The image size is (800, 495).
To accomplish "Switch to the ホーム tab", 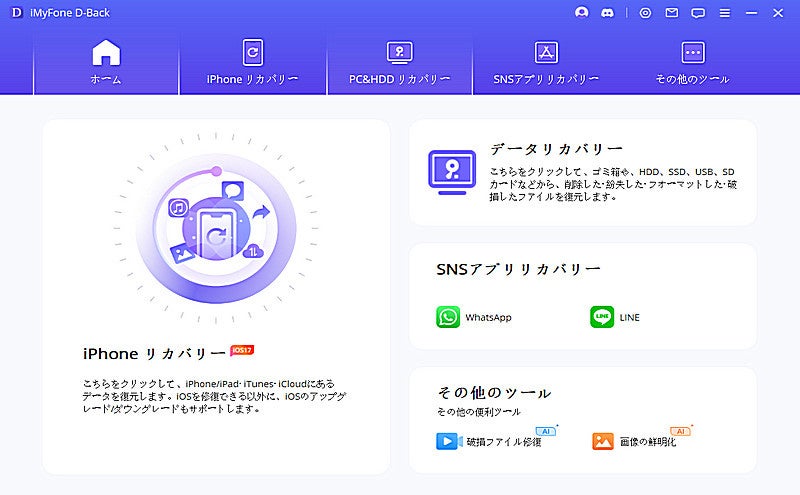I will [x=106, y=63].
